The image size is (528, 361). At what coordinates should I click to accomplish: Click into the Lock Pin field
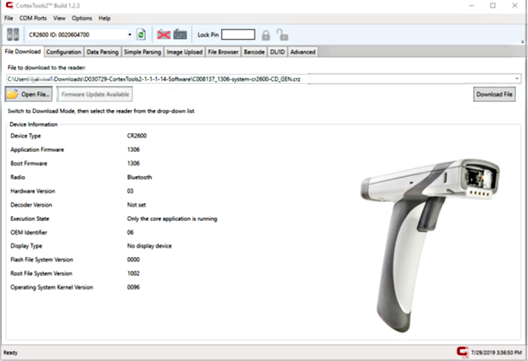pos(238,35)
